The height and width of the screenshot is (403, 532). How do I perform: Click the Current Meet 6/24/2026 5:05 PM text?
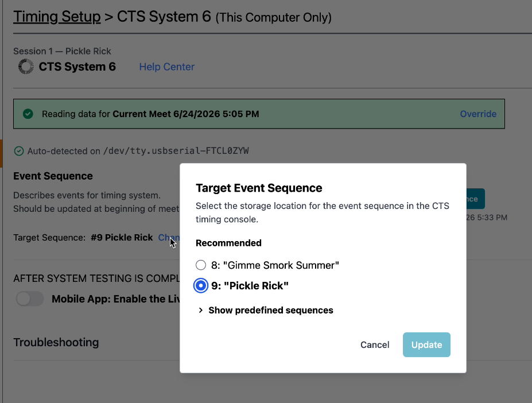click(x=185, y=114)
